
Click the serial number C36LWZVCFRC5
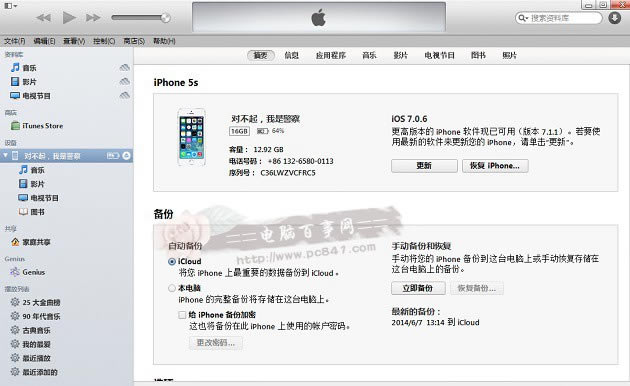288,173
